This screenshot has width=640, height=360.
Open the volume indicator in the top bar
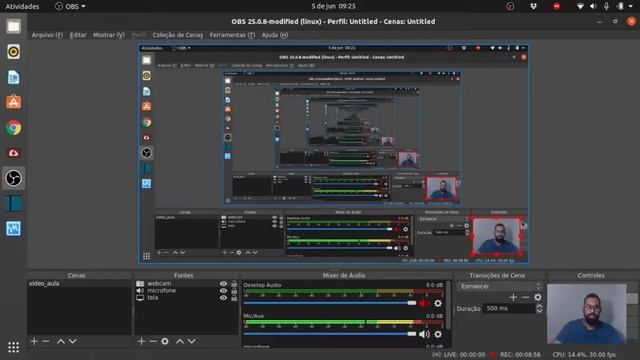[x=593, y=6]
